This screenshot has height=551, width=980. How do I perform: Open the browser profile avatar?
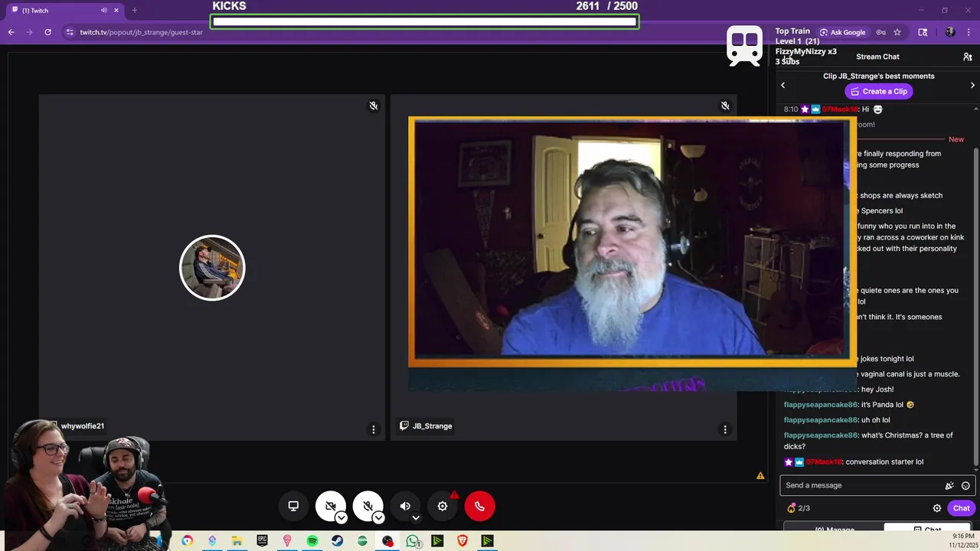coord(950,32)
